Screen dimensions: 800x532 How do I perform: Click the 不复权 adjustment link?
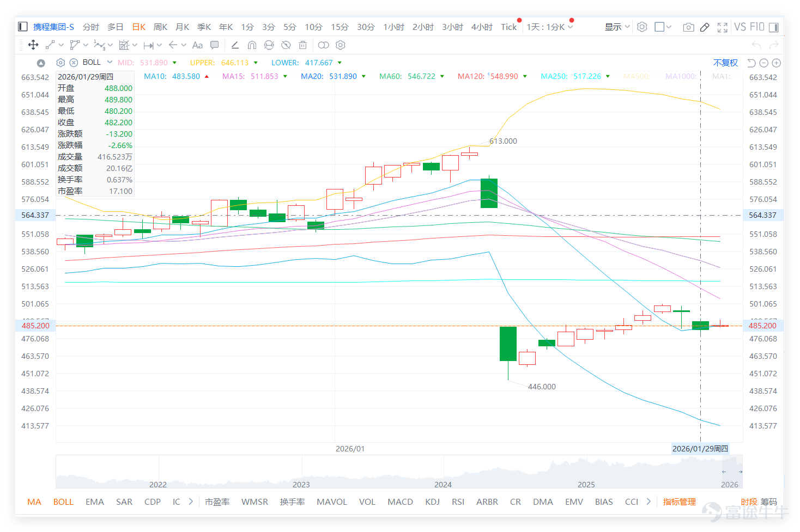(726, 63)
